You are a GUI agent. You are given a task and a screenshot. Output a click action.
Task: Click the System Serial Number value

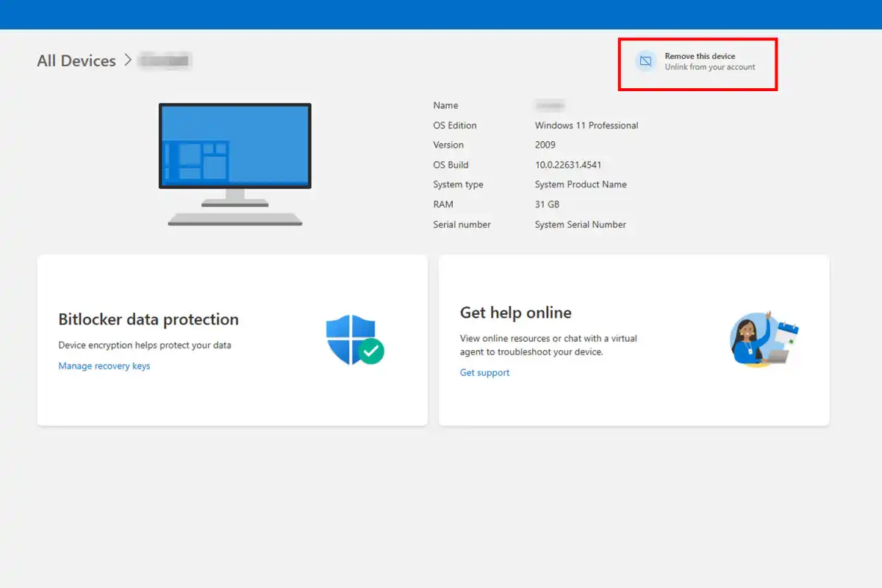[x=580, y=225]
